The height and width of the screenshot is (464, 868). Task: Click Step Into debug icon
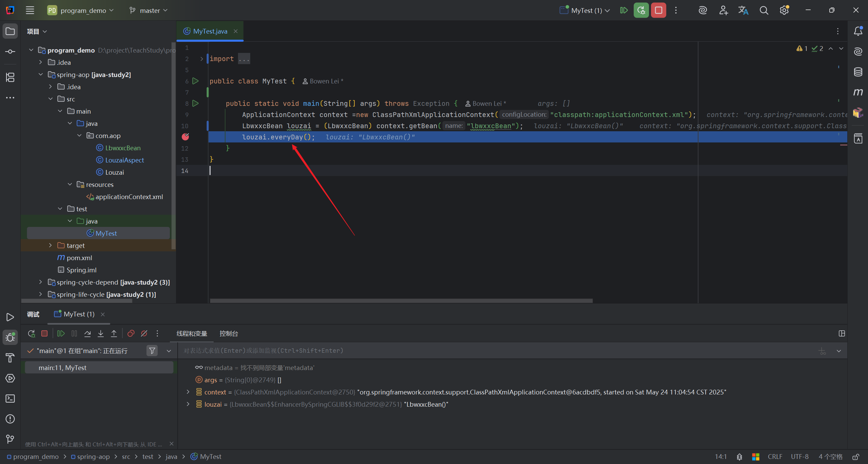tap(101, 333)
